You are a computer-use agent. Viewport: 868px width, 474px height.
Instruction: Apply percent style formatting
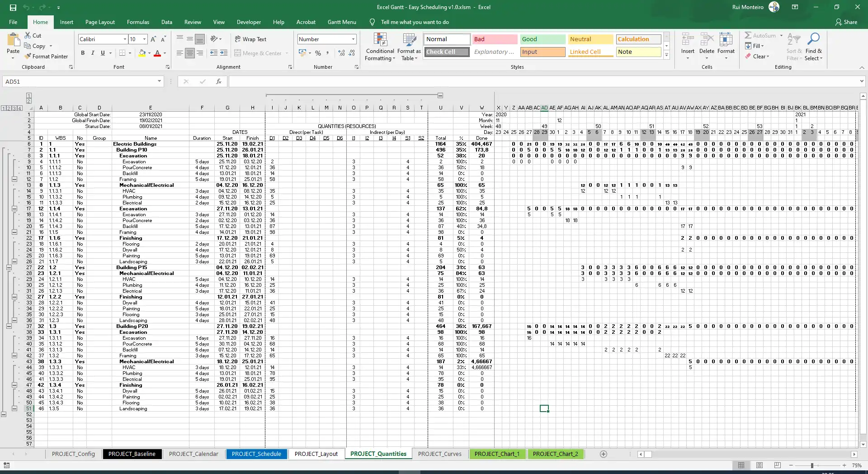pos(318,53)
